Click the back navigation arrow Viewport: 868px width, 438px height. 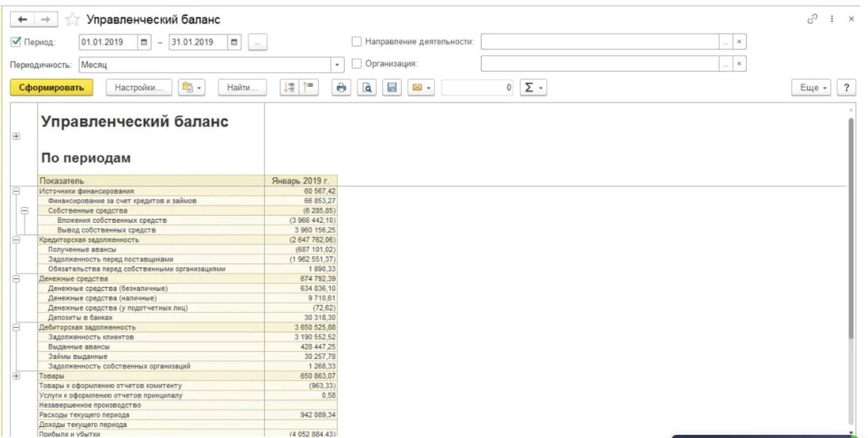click(20, 19)
